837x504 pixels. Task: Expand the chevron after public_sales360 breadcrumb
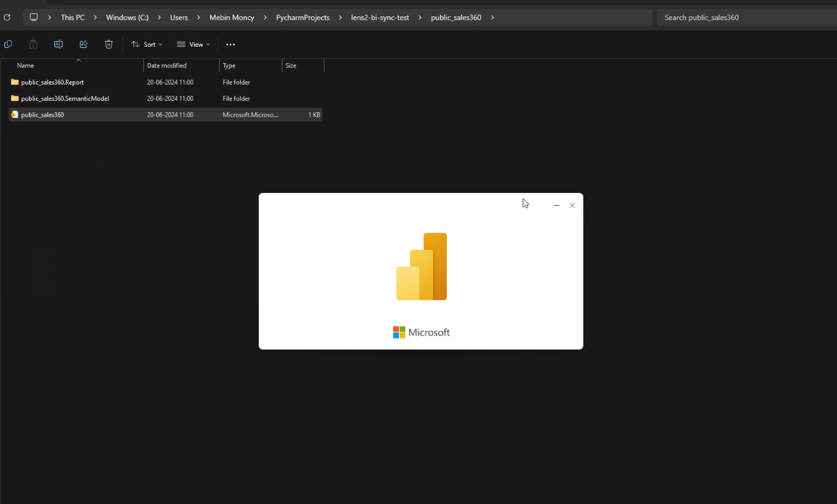click(x=492, y=18)
